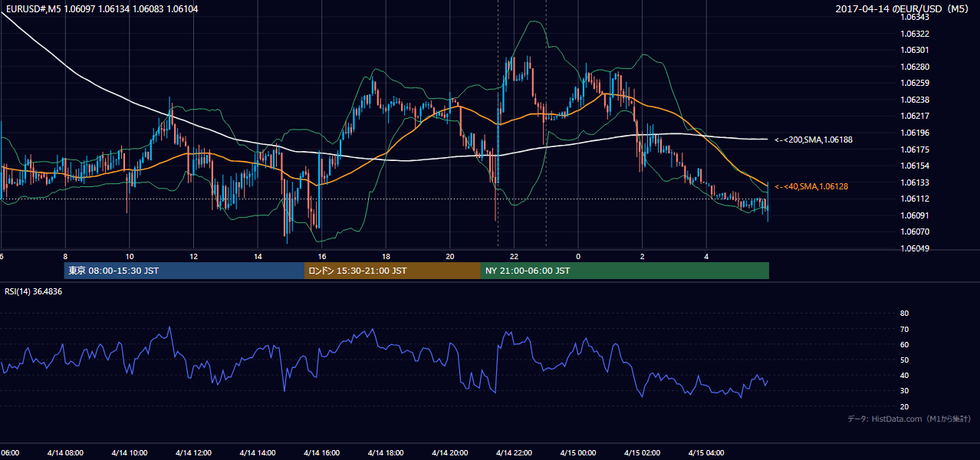
Task: Select the NY 21:00-06:00 JST session bar
Action: [x=625, y=271]
